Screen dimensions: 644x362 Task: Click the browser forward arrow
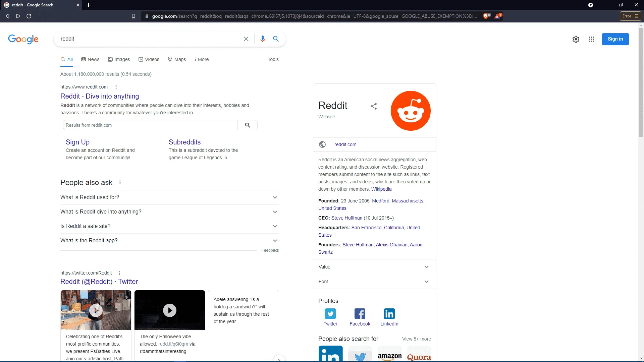pyautogui.click(x=18, y=16)
